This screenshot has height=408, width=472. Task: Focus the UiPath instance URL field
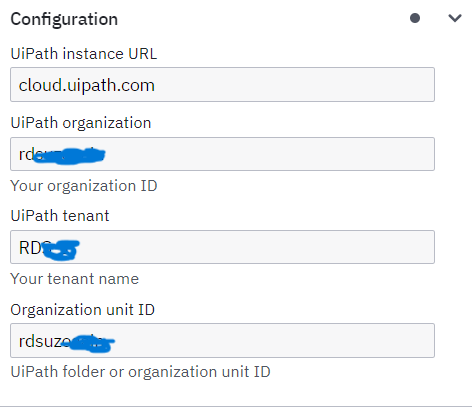coord(222,84)
